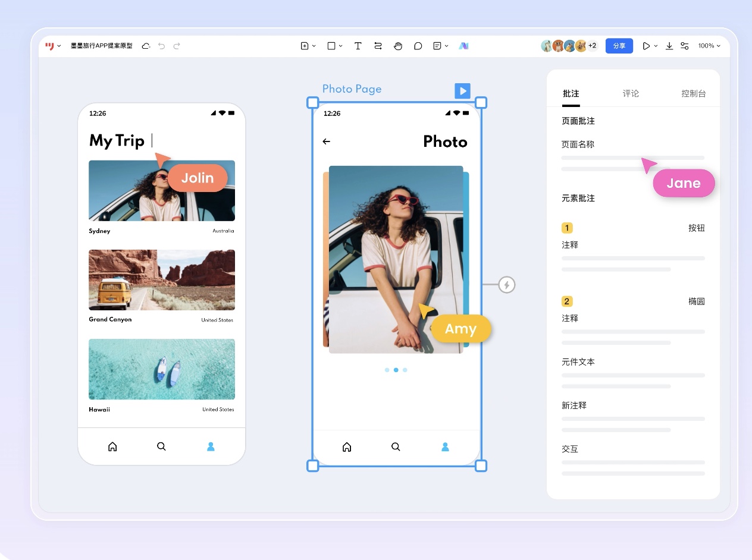Viewport: 752px width, 560px height.
Task: Select the Hand pan tool
Action: pos(398,46)
